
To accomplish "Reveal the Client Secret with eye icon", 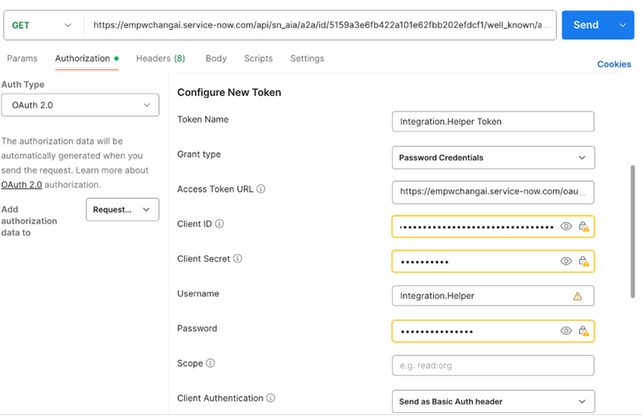I will click(566, 261).
